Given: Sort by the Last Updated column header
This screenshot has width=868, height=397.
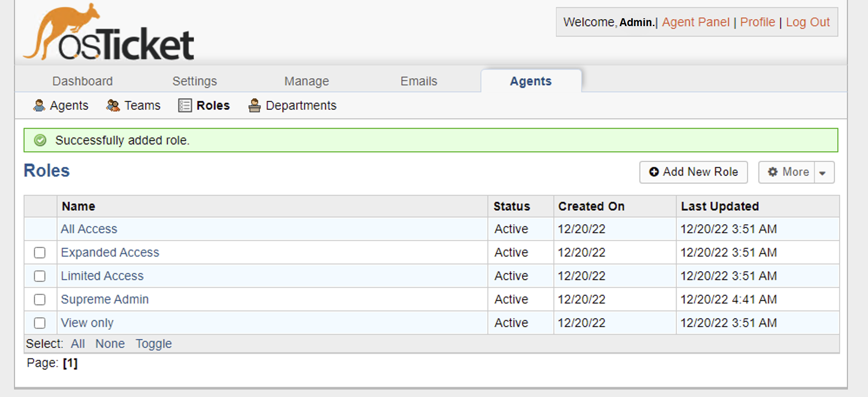Looking at the screenshot, I should click(x=720, y=206).
